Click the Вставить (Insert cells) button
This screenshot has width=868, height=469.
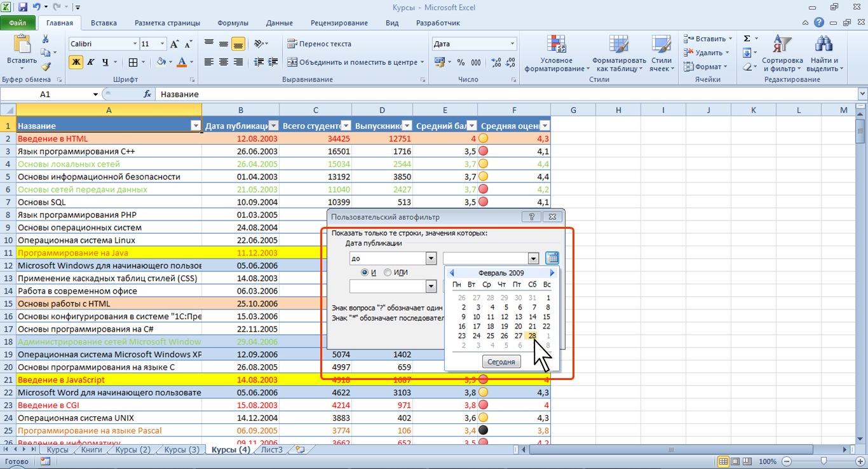click(707, 39)
